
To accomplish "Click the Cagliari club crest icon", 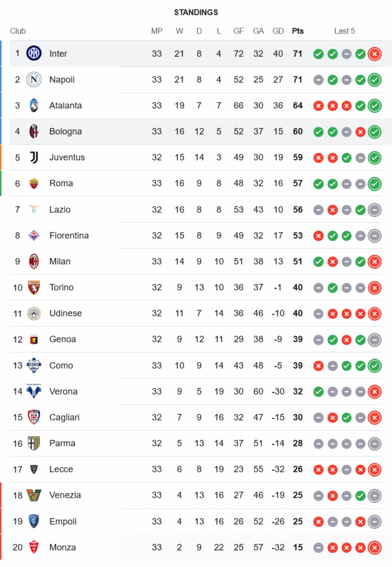I will pyautogui.click(x=34, y=417).
